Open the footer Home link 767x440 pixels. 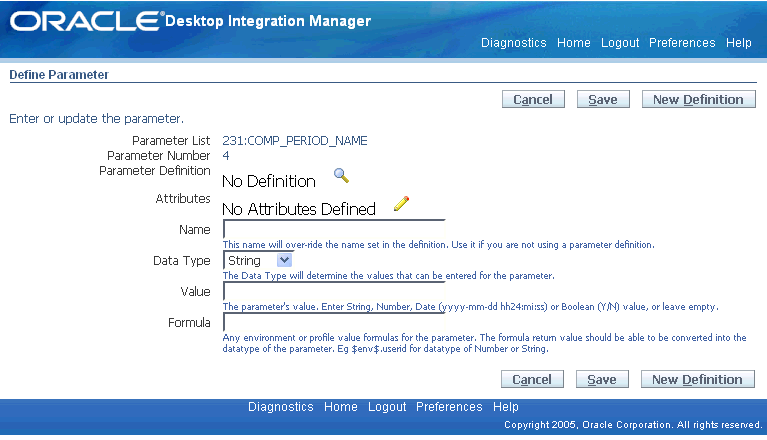point(340,407)
